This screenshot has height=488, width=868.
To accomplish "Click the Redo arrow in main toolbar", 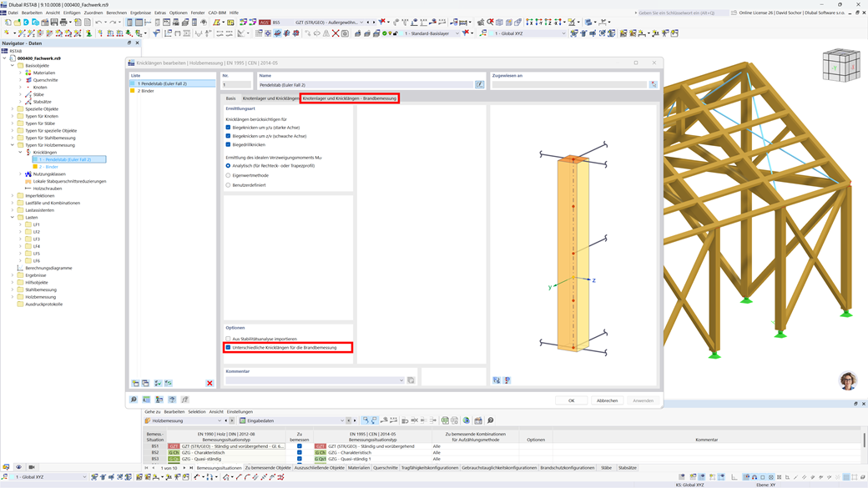I will point(112,23).
